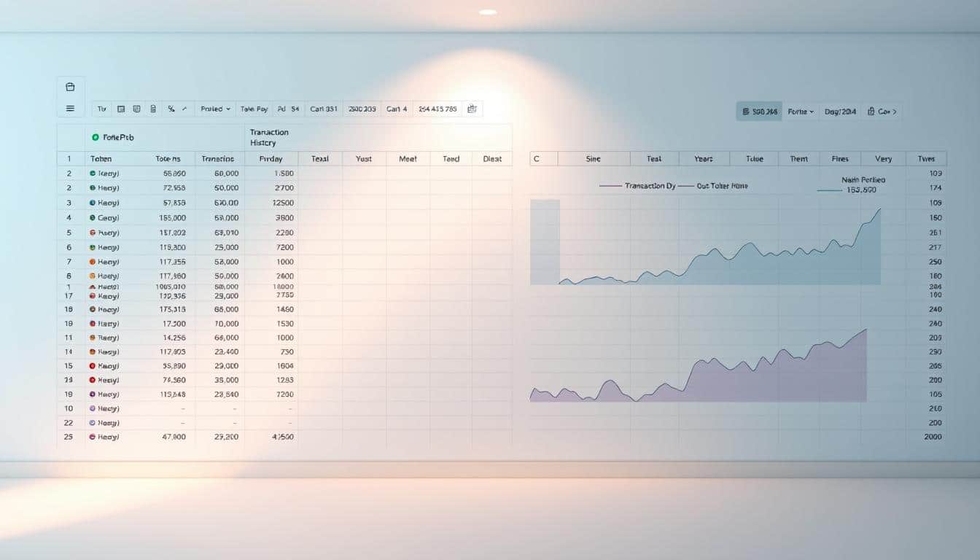
Task: Click the 'Deg/2014' date button
Action: coord(841,112)
